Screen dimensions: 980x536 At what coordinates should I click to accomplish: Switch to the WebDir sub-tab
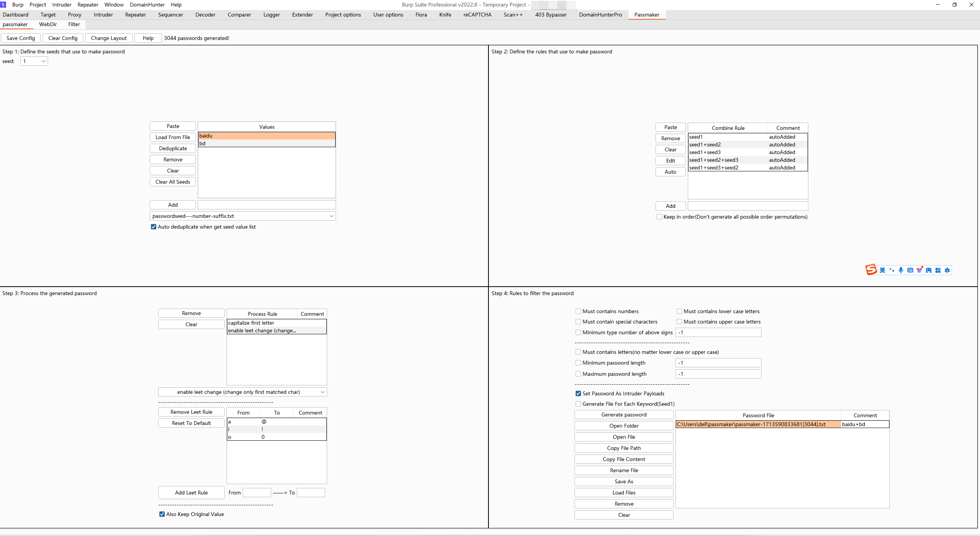pyautogui.click(x=48, y=24)
